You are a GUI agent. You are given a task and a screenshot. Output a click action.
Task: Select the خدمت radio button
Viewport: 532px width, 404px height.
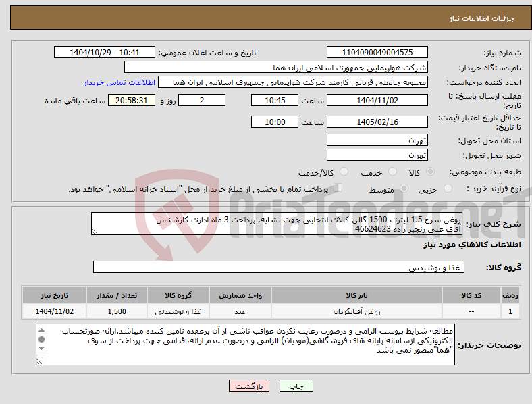[x=392, y=172]
